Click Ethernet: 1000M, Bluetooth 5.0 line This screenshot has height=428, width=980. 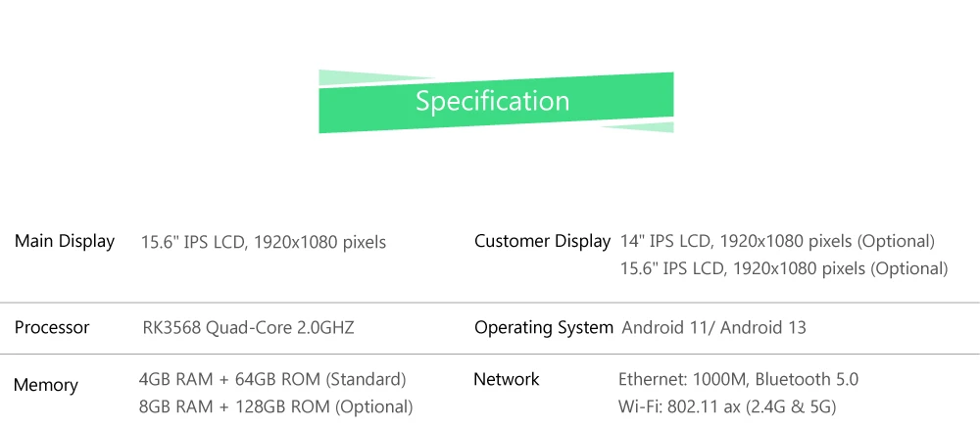pyautogui.click(x=738, y=379)
